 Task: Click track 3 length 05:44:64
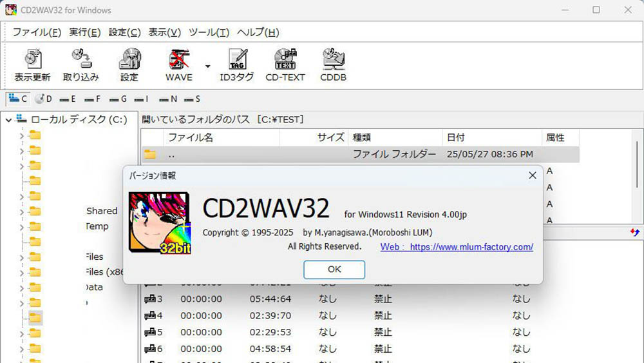270,299
